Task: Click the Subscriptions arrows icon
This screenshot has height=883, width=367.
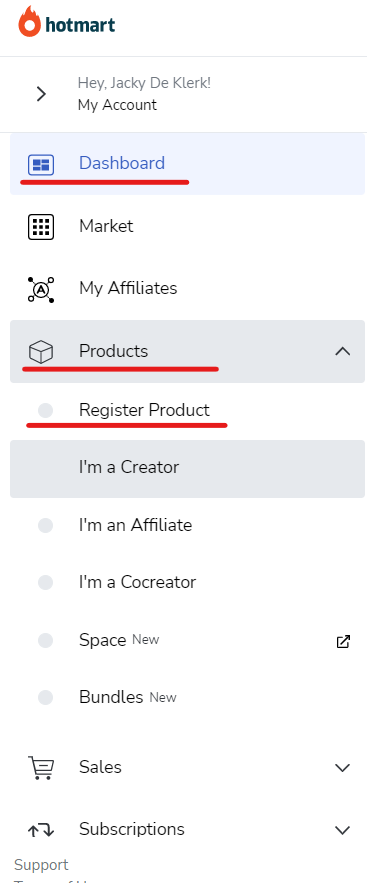Action: coord(41,830)
